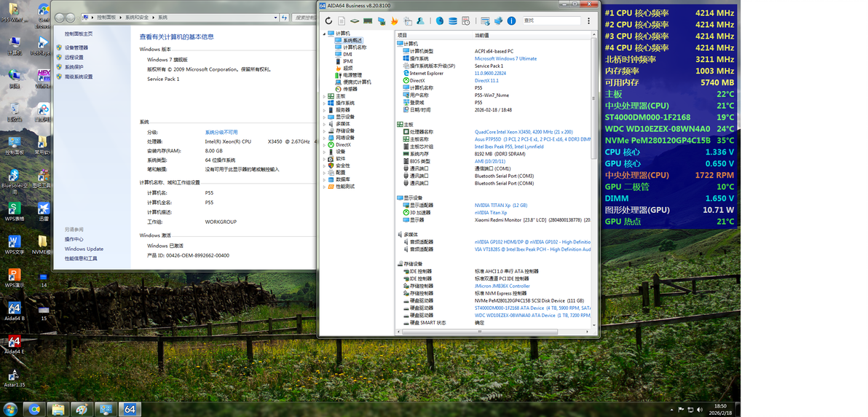Image resolution: width=868 pixels, height=417 pixels.
Task: Open NVIDIA TITAN Xp display adapter link
Action: click(501, 205)
